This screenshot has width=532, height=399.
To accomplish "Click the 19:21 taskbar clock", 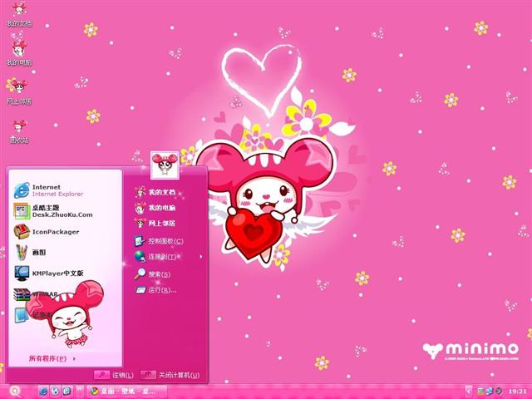I will click(x=517, y=392).
